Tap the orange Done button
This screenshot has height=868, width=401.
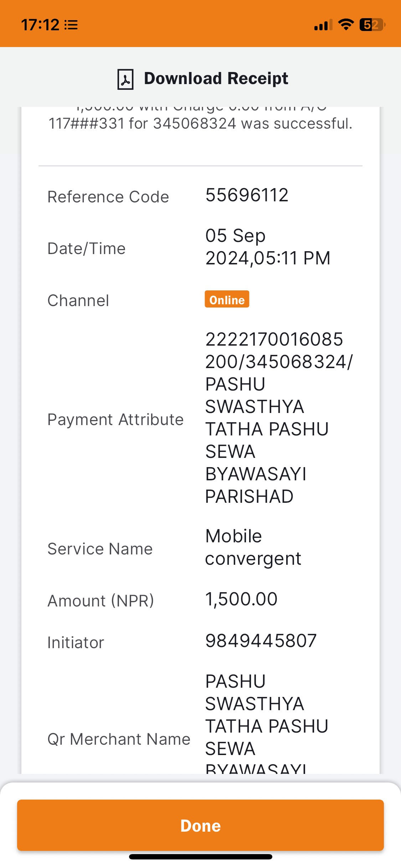coord(200,825)
